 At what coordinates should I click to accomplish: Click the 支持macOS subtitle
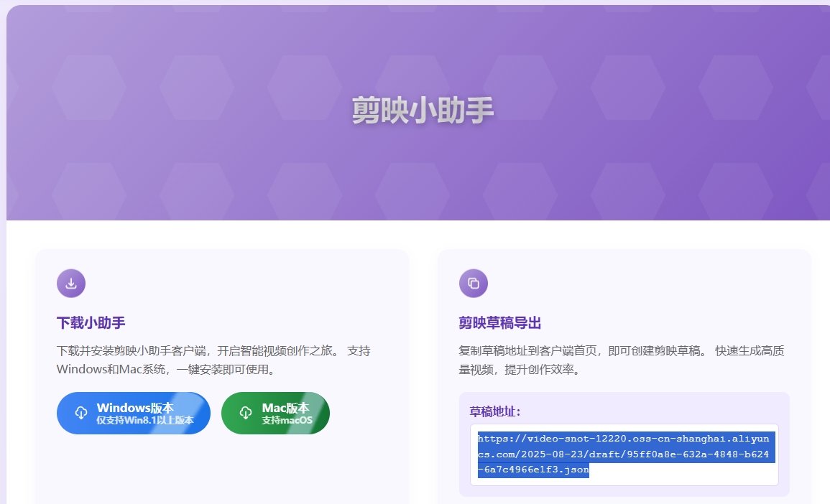(x=287, y=421)
